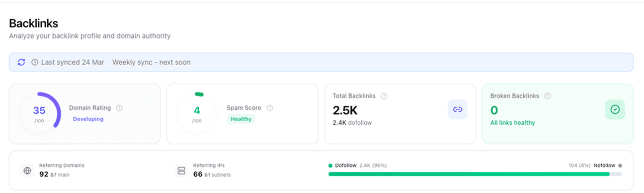This screenshot has width=644, height=193.
Task: Click the clock icon beside Last synced
Action: 35,62
